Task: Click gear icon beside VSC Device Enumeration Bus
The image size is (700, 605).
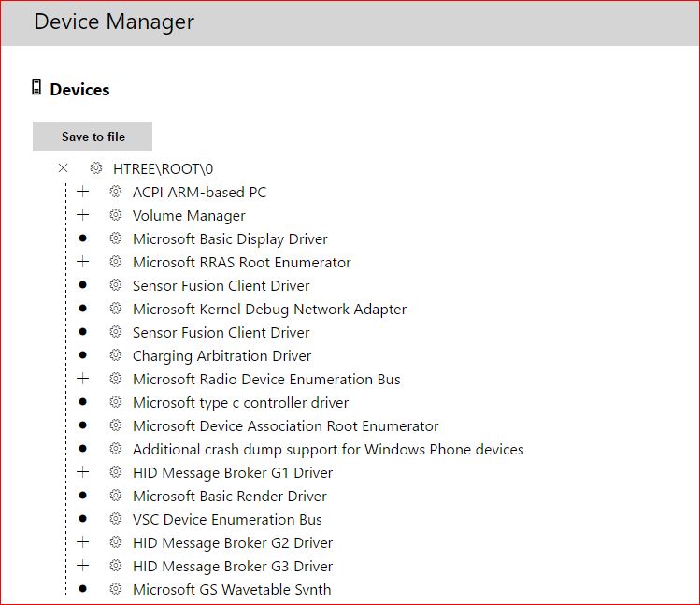Action: tap(116, 519)
